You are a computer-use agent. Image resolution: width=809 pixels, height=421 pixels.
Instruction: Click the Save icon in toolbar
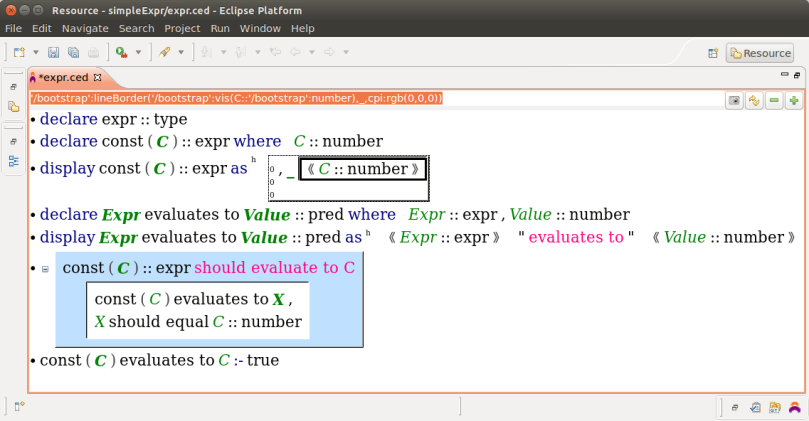point(54,52)
